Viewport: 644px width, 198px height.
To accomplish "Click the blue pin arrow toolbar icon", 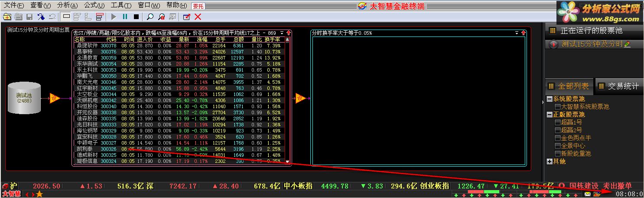I will coord(41,17).
